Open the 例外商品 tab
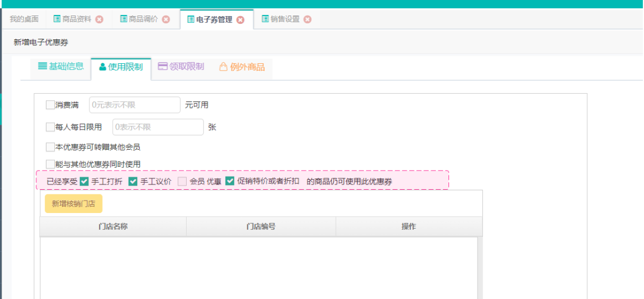Viewport: 644px width, 299px height. [x=241, y=67]
